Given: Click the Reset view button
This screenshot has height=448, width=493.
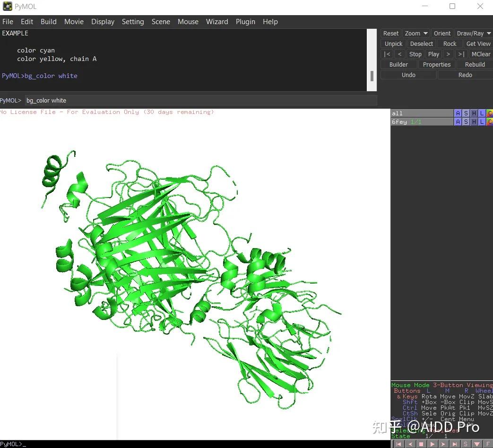Looking at the screenshot, I should click(x=391, y=34).
